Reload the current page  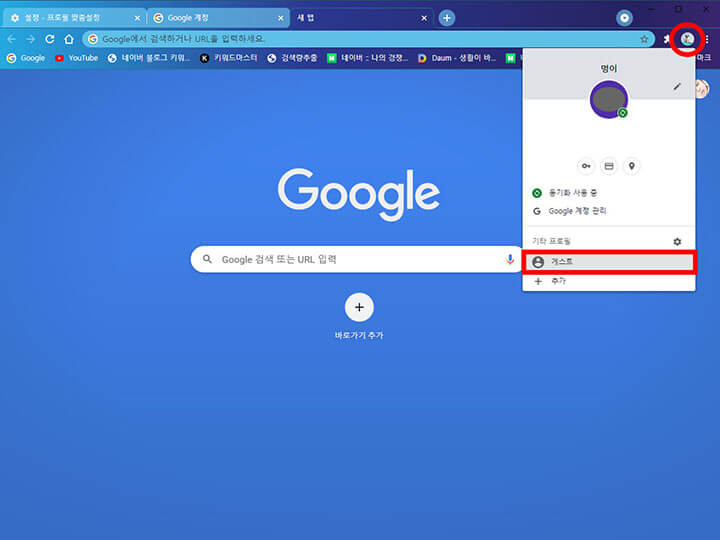coord(50,39)
